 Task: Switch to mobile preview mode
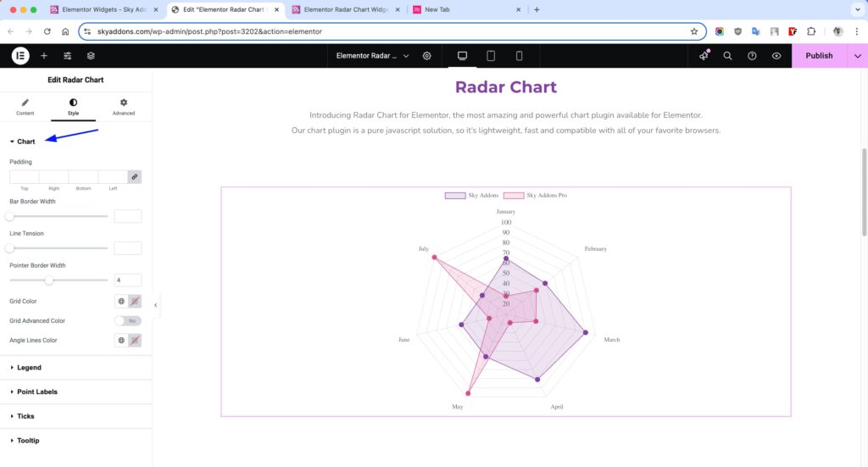(519, 56)
